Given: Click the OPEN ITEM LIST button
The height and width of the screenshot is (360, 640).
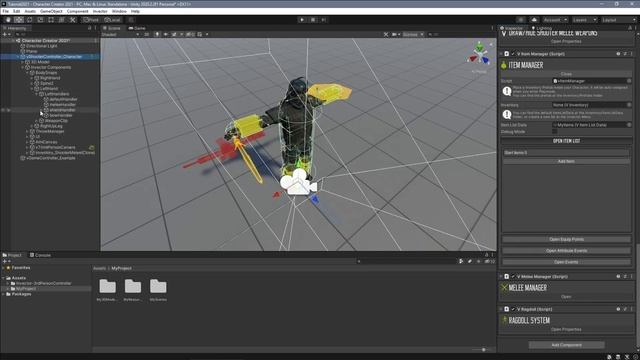Looking at the screenshot, I should point(566,141).
